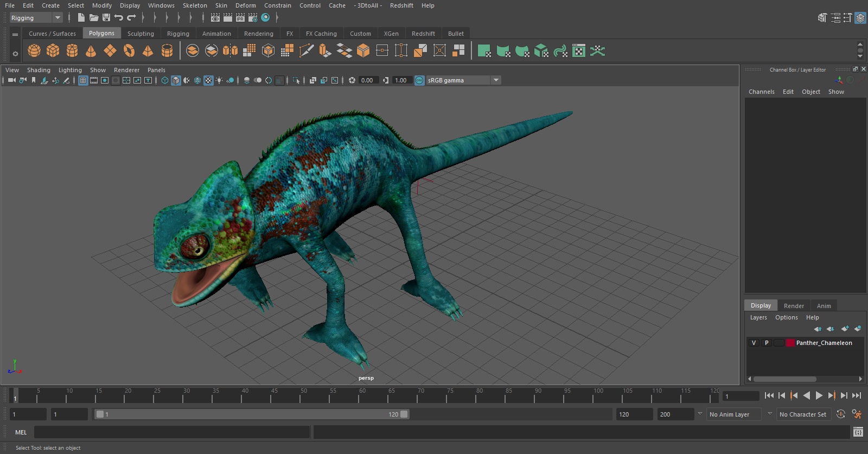The height and width of the screenshot is (454, 868).
Task: Toggle use all lights in viewport
Action: click(x=219, y=80)
